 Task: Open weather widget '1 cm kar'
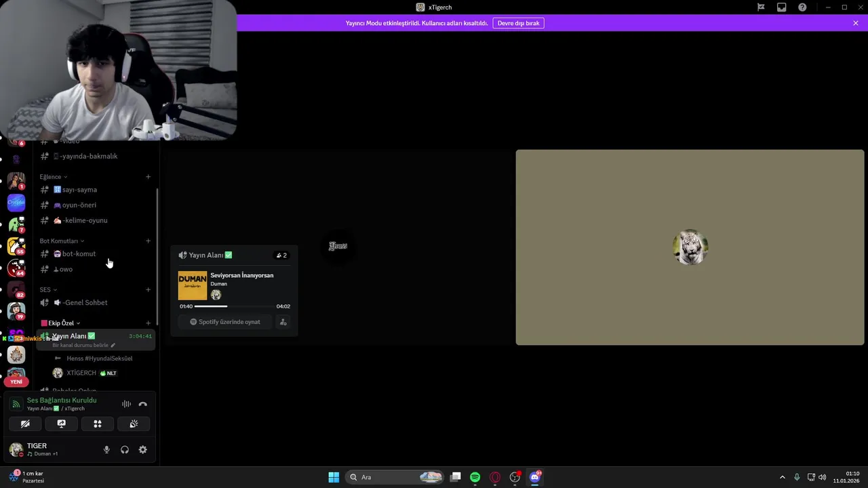point(27,476)
